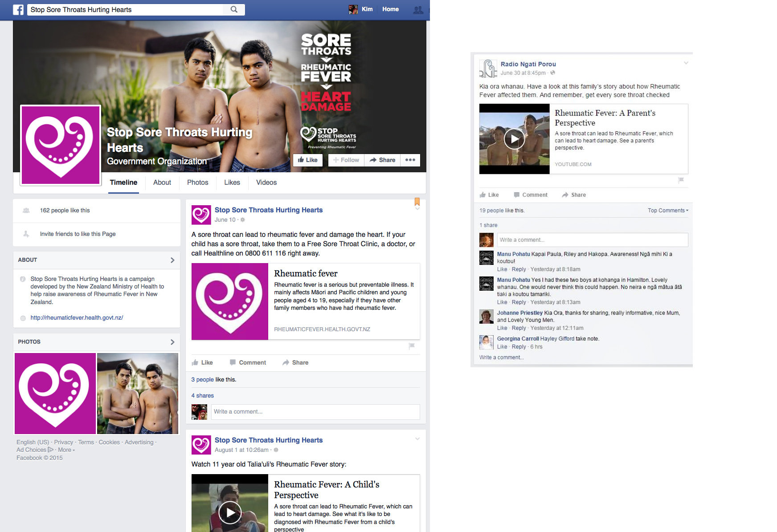Like Georgina Carroll's comment
The image size is (777, 532).
pyautogui.click(x=502, y=347)
